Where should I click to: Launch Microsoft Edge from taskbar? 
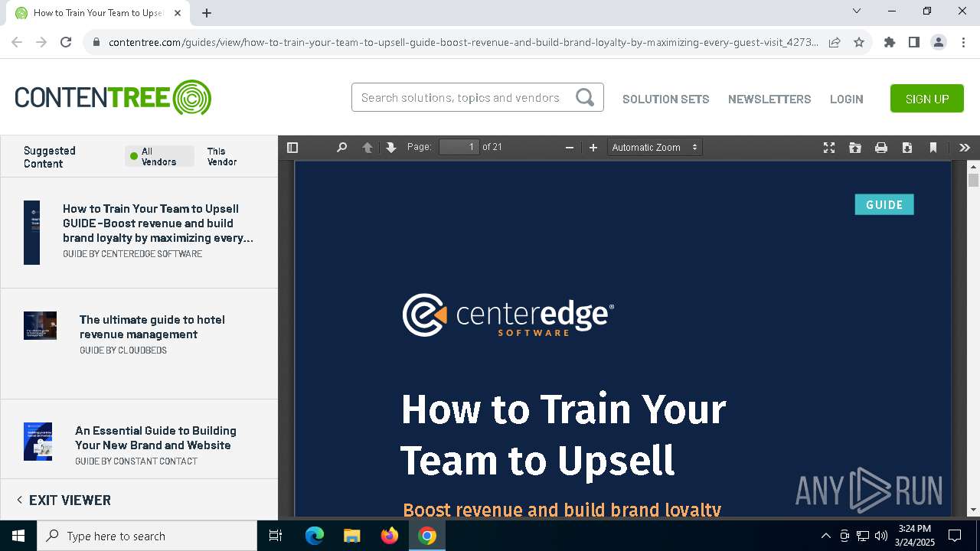314,536
